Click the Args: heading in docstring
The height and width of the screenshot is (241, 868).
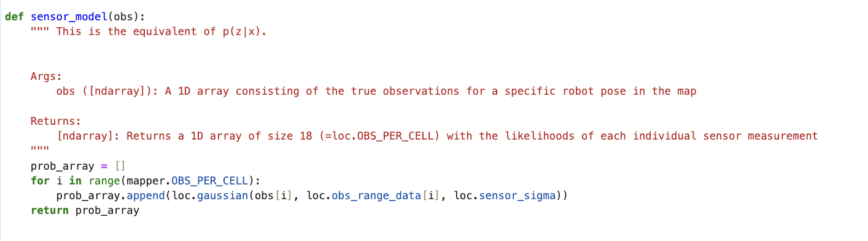[47, 76]
